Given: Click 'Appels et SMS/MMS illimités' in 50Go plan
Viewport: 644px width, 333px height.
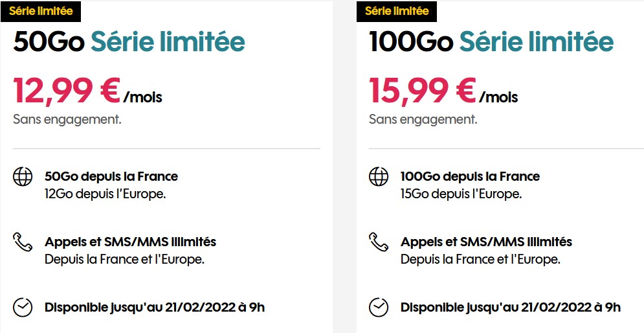Looking at the screenshot, I should click(x=130, y=242).
